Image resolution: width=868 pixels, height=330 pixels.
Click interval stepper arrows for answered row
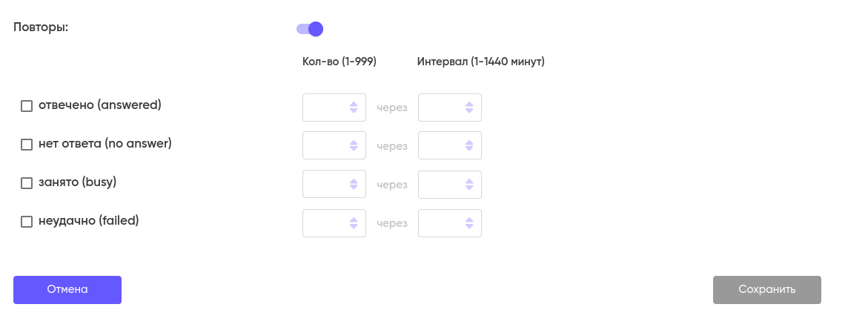click(x=469, y=108)
